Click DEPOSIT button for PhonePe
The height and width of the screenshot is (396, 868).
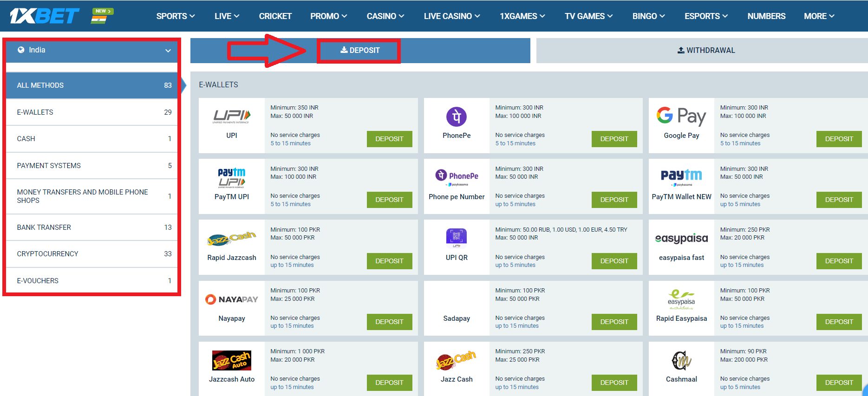614,139
